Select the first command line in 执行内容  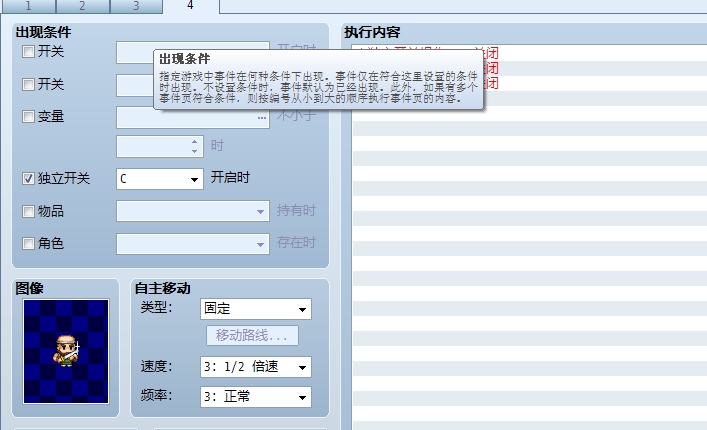(530, 53)
